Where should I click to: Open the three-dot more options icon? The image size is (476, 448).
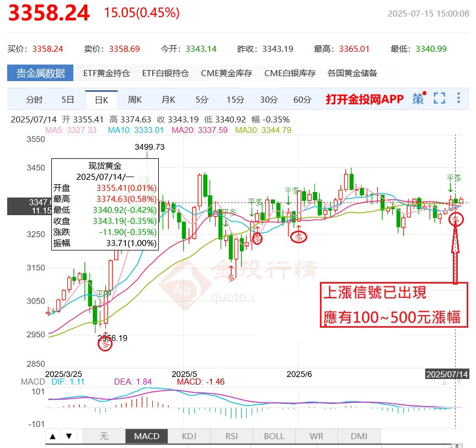pos(458,97)
